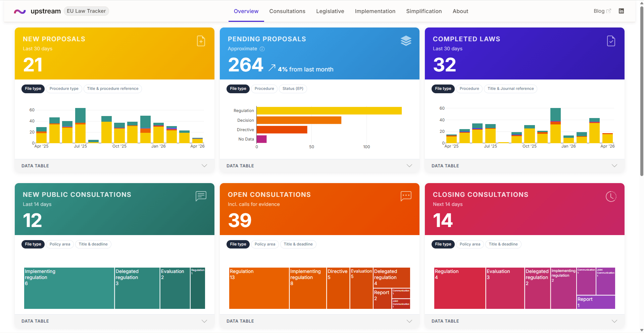
Task: Select Policy area in Open Consultations
Action: click(265, 244)
